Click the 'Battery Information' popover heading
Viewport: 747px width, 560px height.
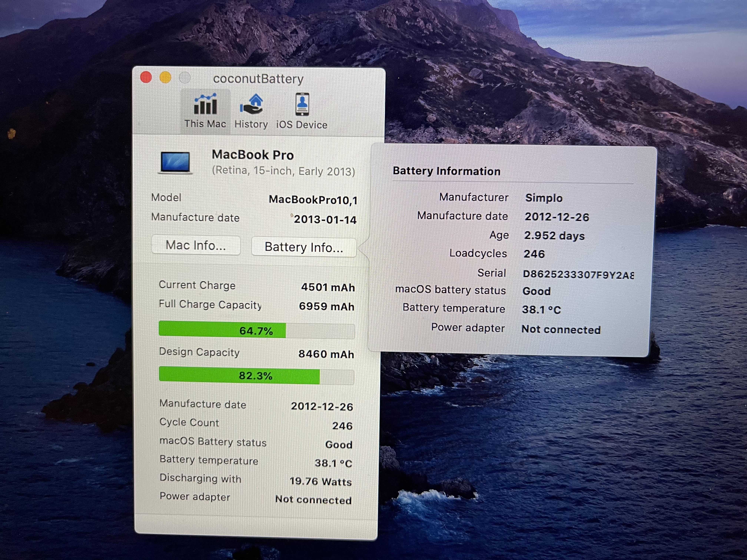click(x=446, y=171)
